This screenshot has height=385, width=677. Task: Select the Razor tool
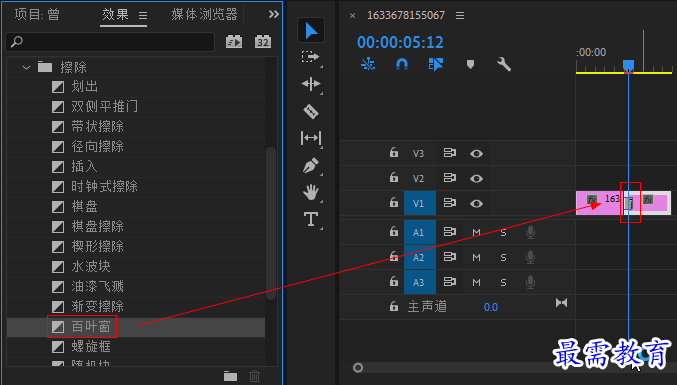pyautogui.click(x=311, y=111)
